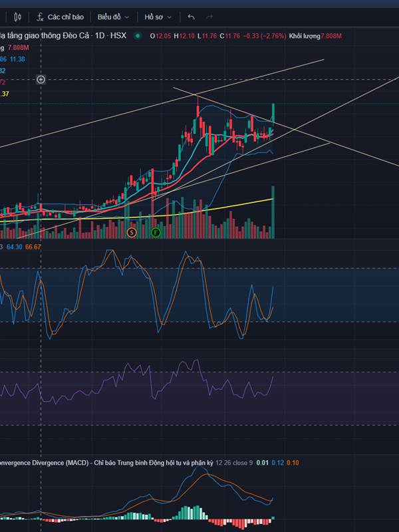Click the Đèo Cả 1D HSX symbol title
Image resolution: width=399 pixels, height=532 pixels.
pyautogui.click(x=63, y=36)
